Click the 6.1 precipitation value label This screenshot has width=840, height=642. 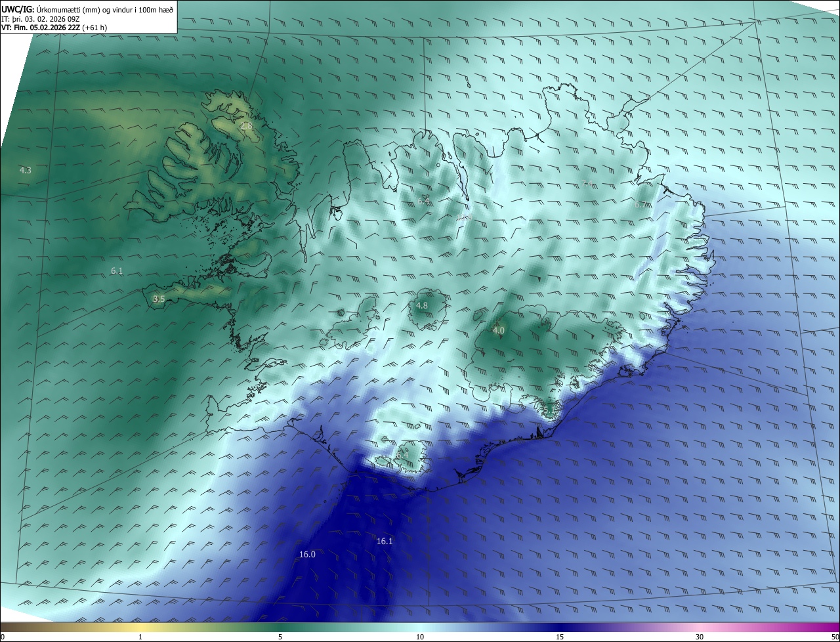[x=117, y=270]
